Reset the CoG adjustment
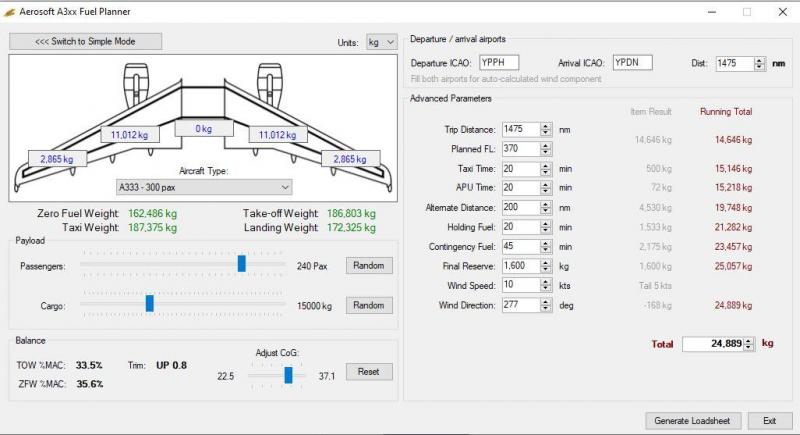 (369, 372)
